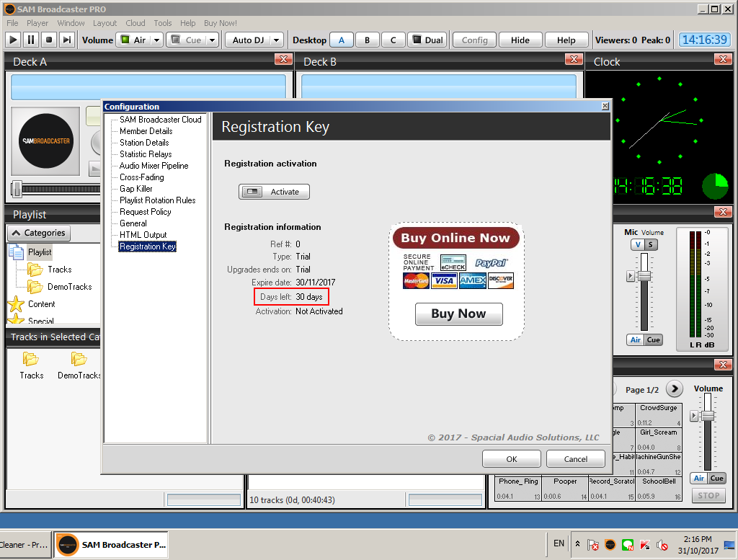Viewport: 738px width, 560px height.
Task: Switch to Desktop B layout
Action: (x=367, y=40)
